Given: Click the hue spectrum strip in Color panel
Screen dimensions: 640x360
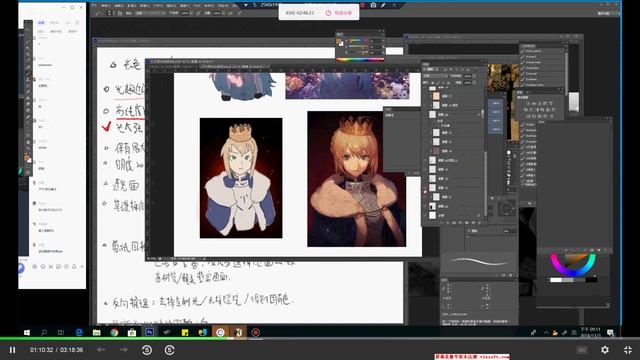Looking at the screenshot, I should click(x=360, y=60).
